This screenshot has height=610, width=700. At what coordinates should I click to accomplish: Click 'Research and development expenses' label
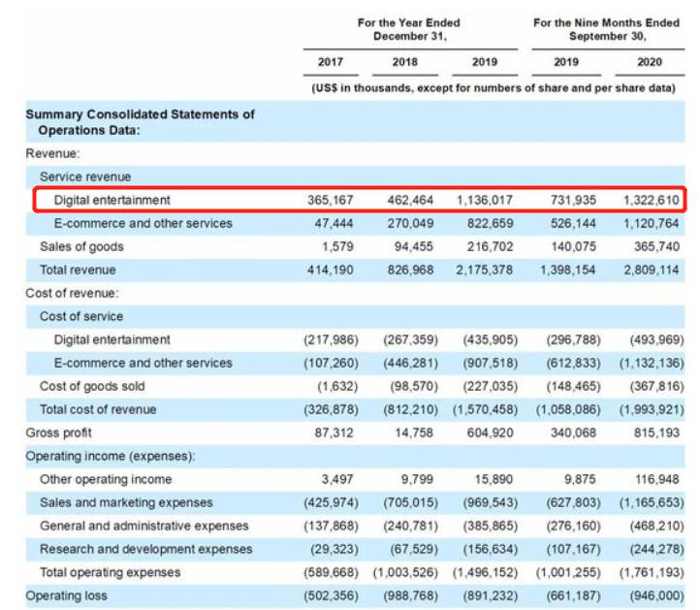click(146, 549)
